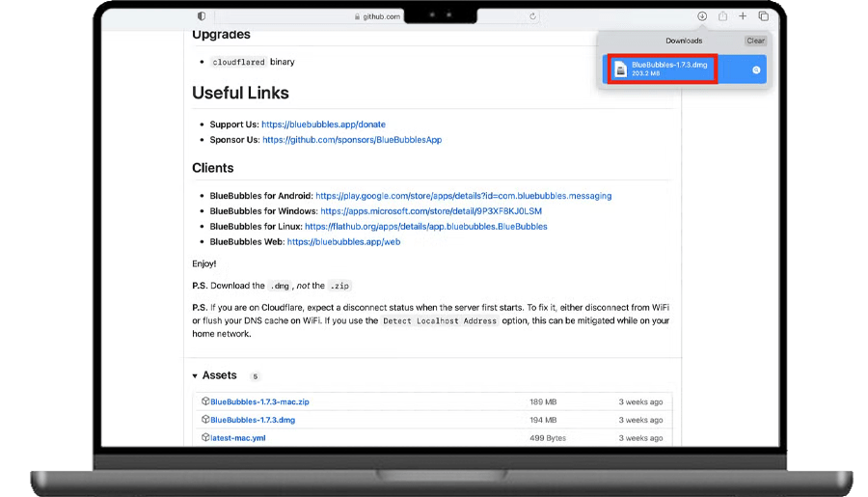868x497 pixels.
Task: Download BlueBubbles-1.7.3.dmg asset link
Action: point(253,420)
